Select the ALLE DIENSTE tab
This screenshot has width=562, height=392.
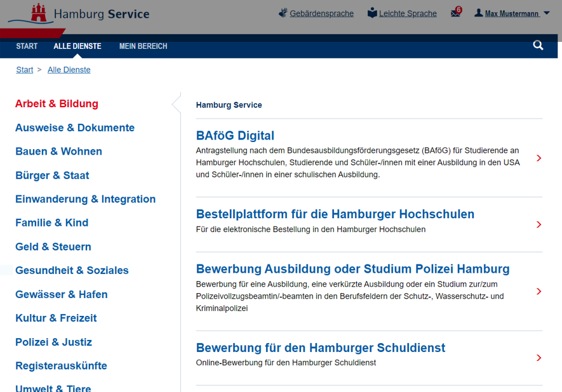tap(77, 46)
